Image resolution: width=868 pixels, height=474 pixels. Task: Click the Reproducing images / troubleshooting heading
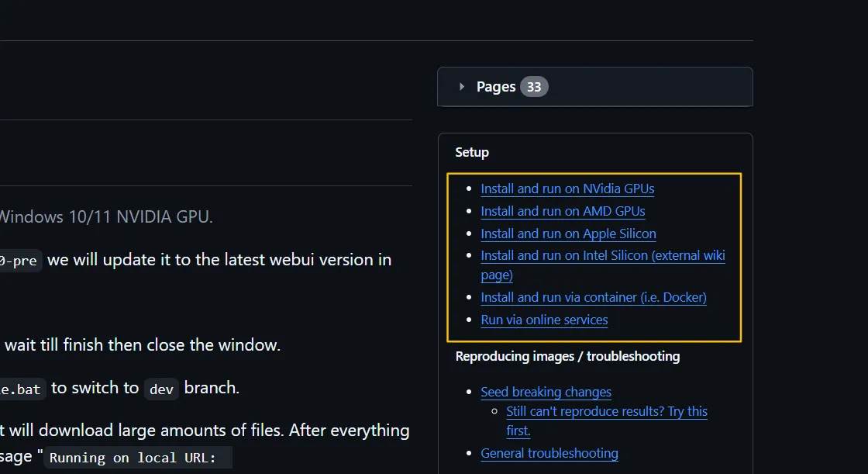[567, 356]
